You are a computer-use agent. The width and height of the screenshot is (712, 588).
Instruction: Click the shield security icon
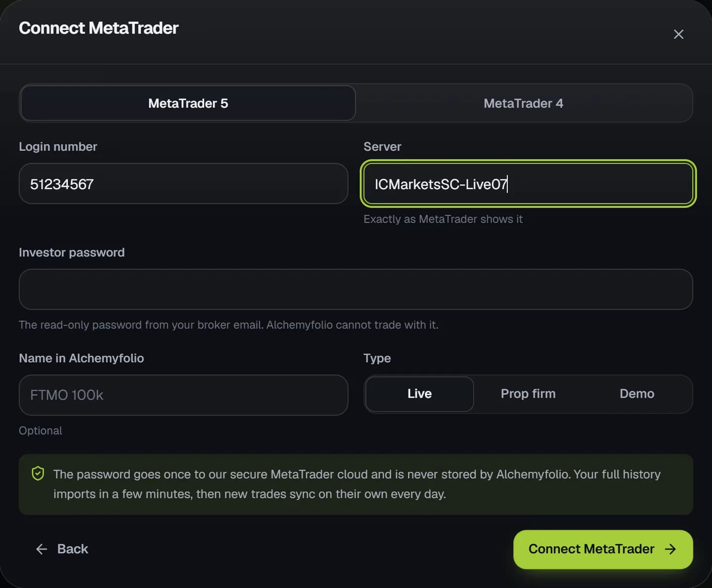pos(38,474)
